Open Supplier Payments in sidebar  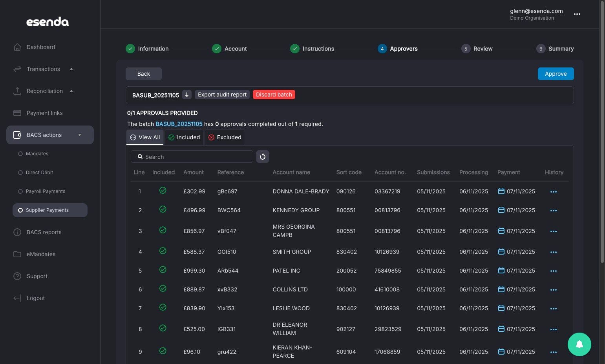coord(50,210)
